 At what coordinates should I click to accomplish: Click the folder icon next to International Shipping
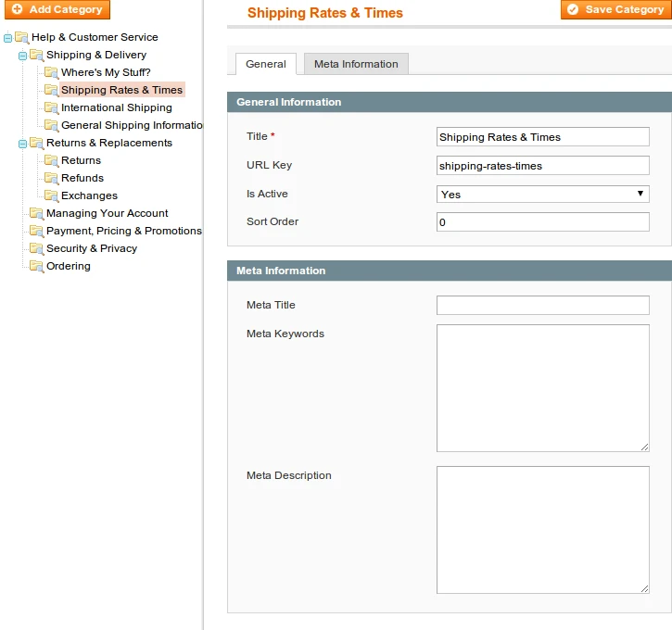click(51, 107)
